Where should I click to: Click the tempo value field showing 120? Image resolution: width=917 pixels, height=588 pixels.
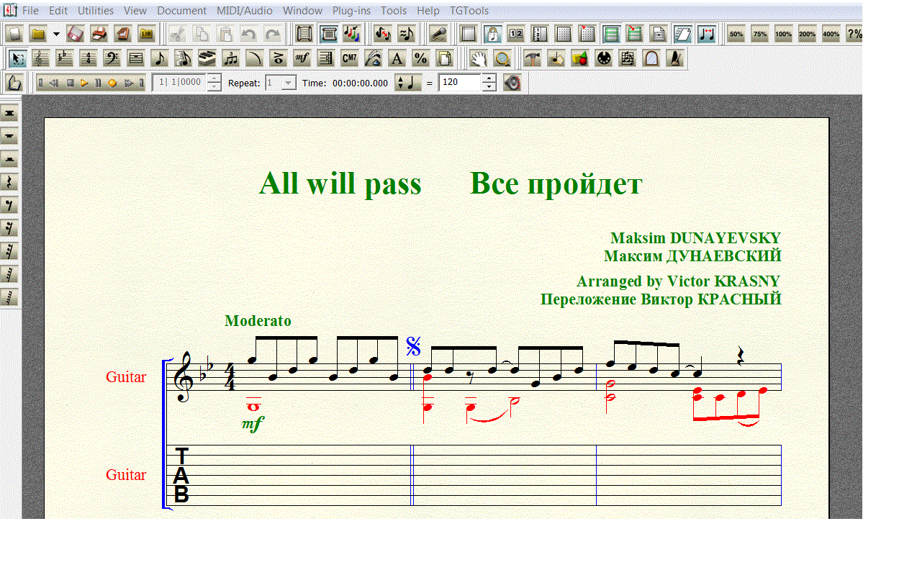(459, 83)
